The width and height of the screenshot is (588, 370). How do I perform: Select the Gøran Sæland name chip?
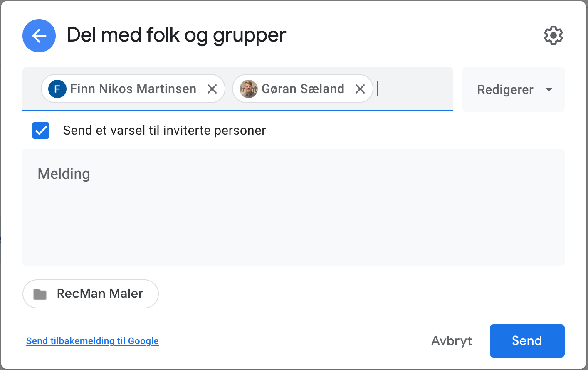(303, 89)
